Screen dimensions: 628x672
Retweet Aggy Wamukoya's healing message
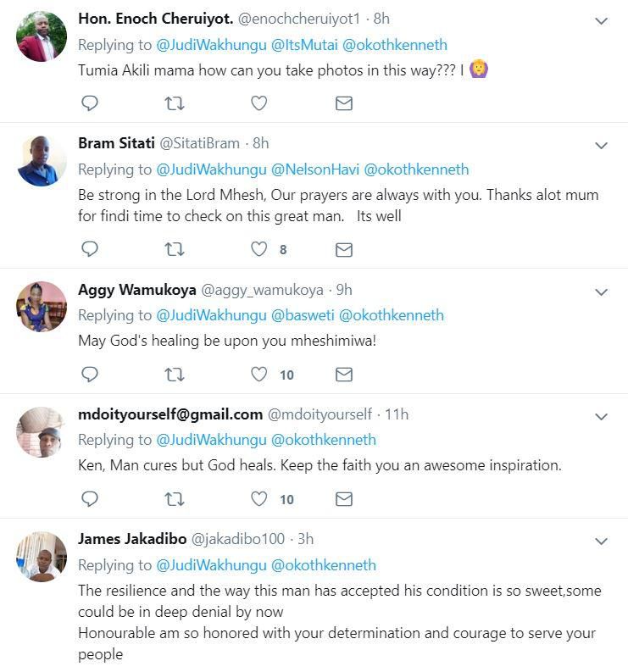point(174,374)
